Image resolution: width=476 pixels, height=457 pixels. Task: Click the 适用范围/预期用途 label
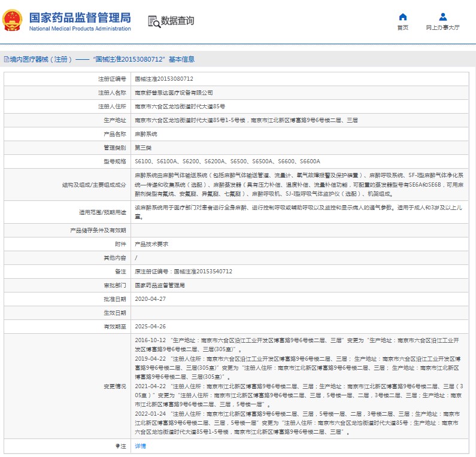pyautogui.click(x=102, y=212)
